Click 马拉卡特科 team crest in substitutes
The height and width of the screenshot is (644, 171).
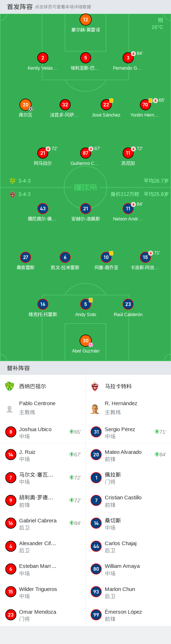[x=95, y=386]
